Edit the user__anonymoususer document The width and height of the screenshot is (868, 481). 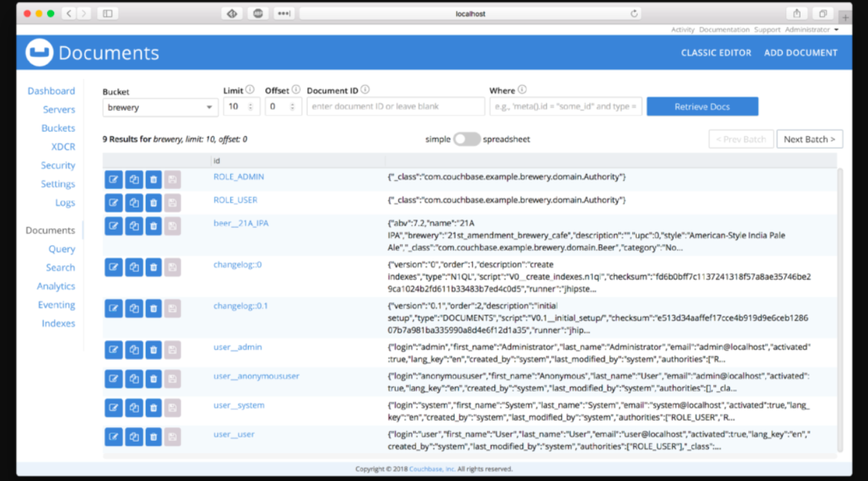tap(113, 379)
